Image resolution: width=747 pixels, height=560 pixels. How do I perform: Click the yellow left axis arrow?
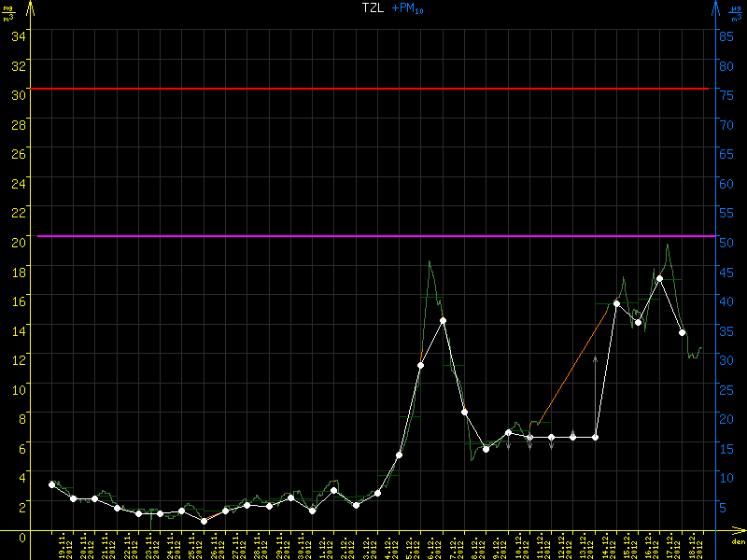point(30,8)
